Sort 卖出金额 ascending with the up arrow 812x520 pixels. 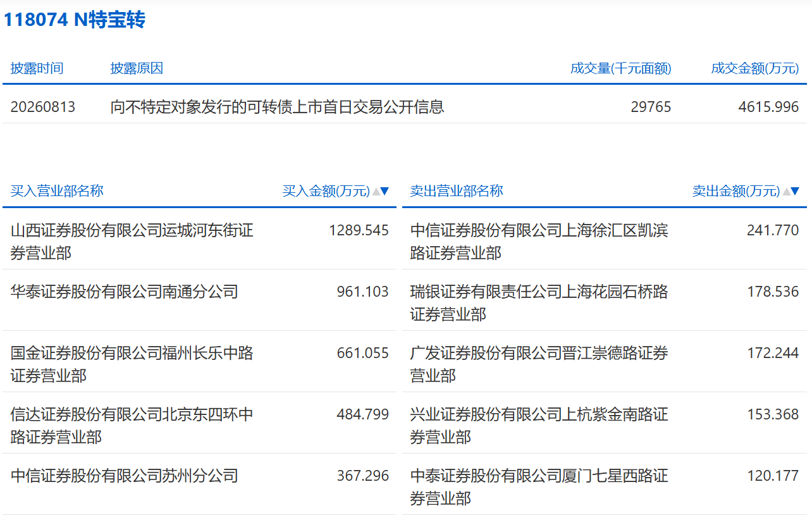click(x=786, y=191)
